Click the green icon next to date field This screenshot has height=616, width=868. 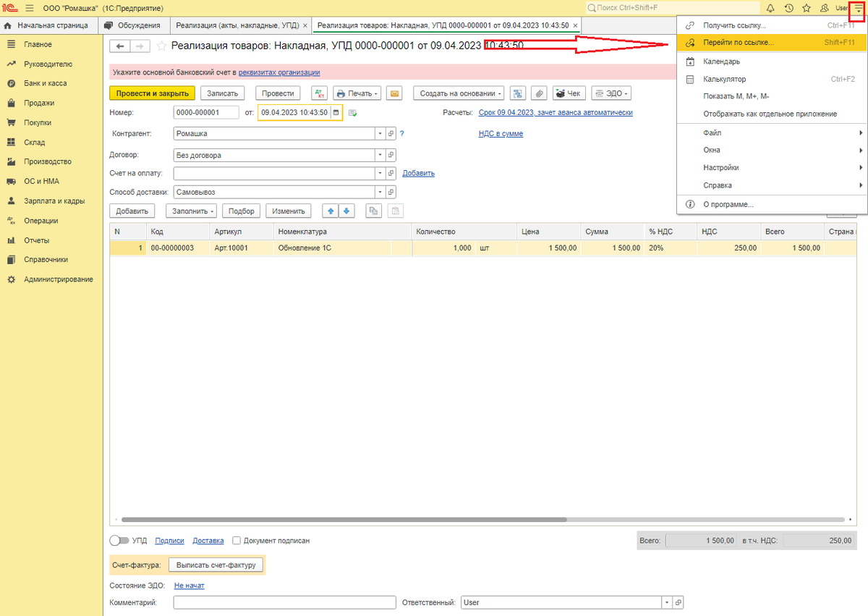353,113
